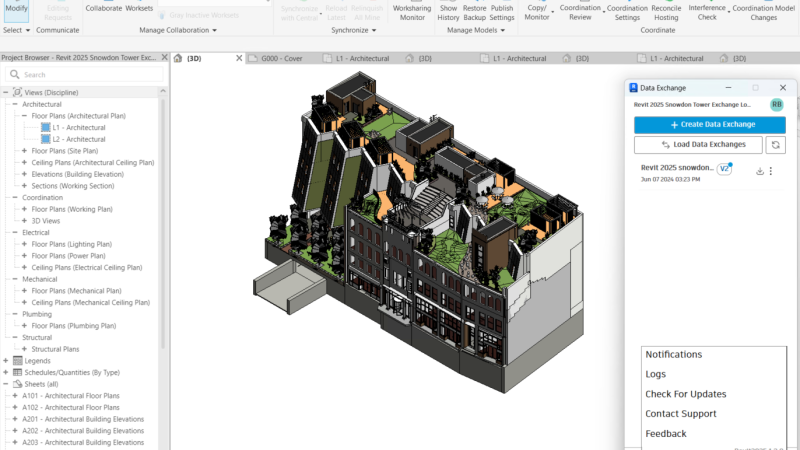This screenshot has height=450, width=800.
Task: Select L1 - Architectural in Project Browser
Action: pos(79,128)
